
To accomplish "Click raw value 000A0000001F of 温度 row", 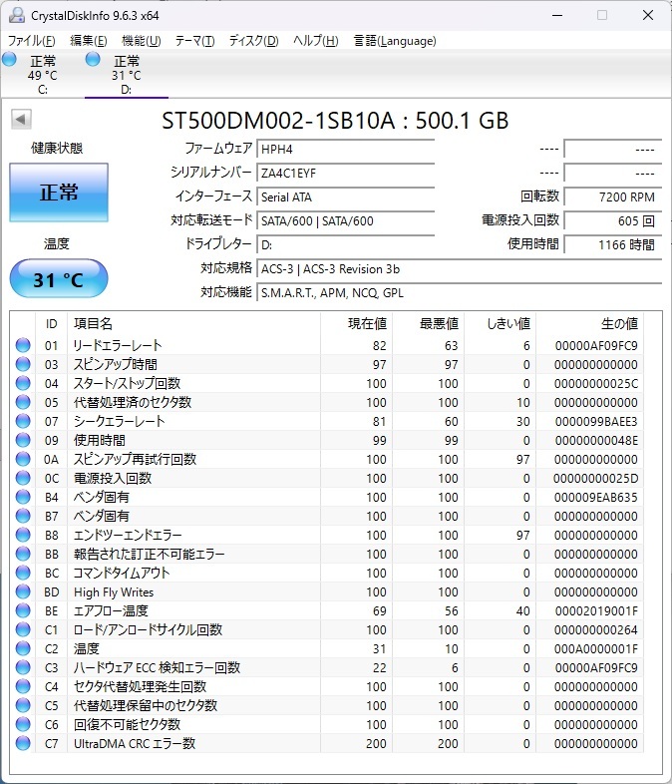I will (x=596, y=649).
